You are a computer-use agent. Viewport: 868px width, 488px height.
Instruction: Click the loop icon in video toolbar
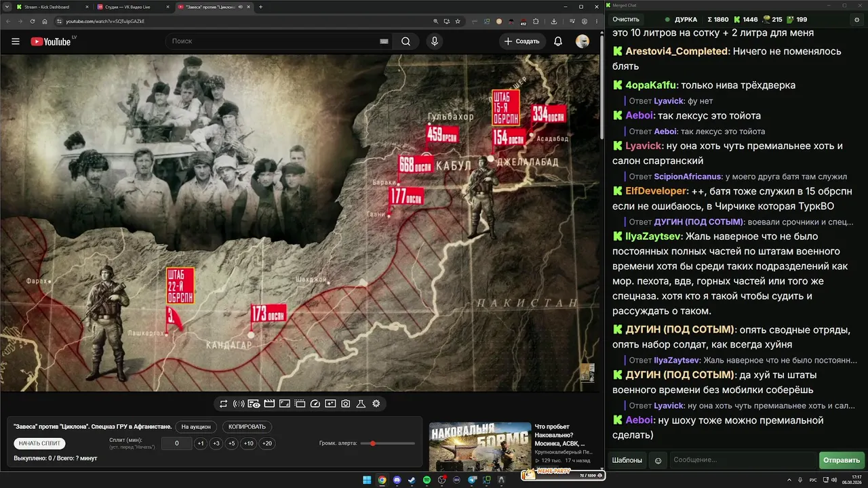coord(223,404)
